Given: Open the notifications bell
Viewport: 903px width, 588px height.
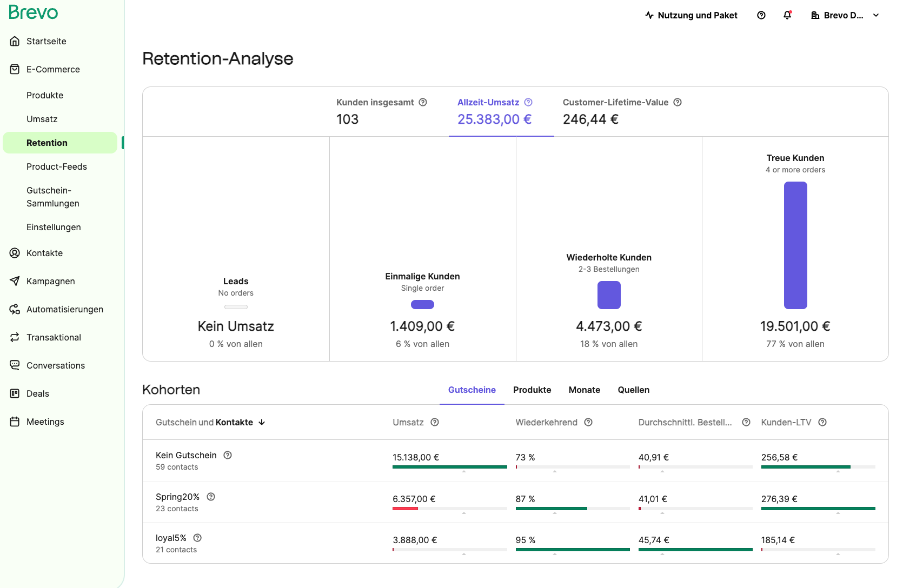Looking at the screenshot, I should 787,15.
